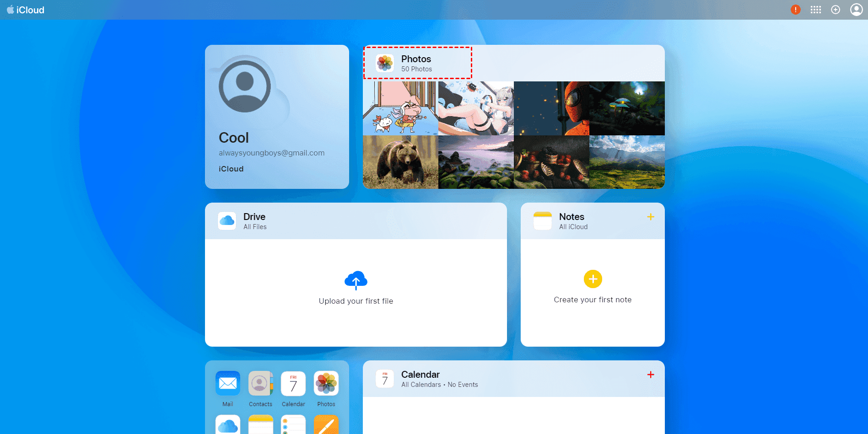Open the Mail app icon
The height and width of the screenshot is (434, 868).
228,383
